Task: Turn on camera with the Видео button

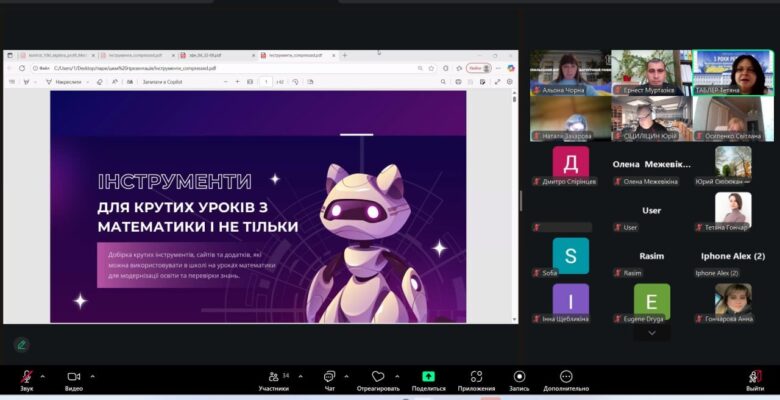Action: pyautogui.click(x=73, y=377)
